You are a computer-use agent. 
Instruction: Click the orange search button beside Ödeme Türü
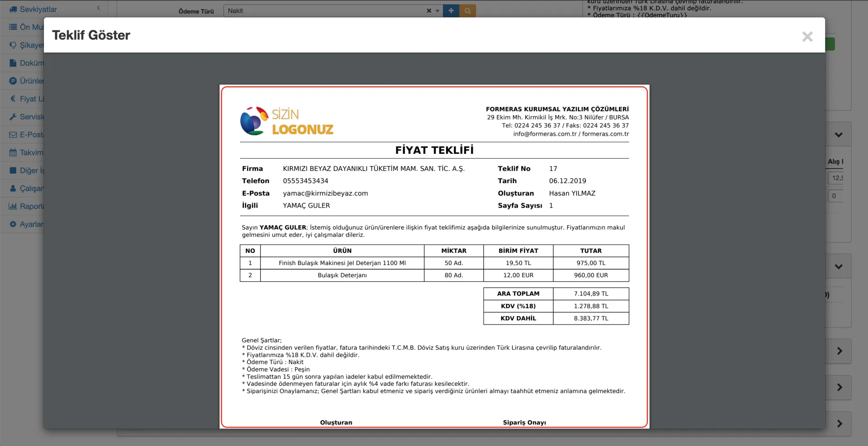point(467,11)
